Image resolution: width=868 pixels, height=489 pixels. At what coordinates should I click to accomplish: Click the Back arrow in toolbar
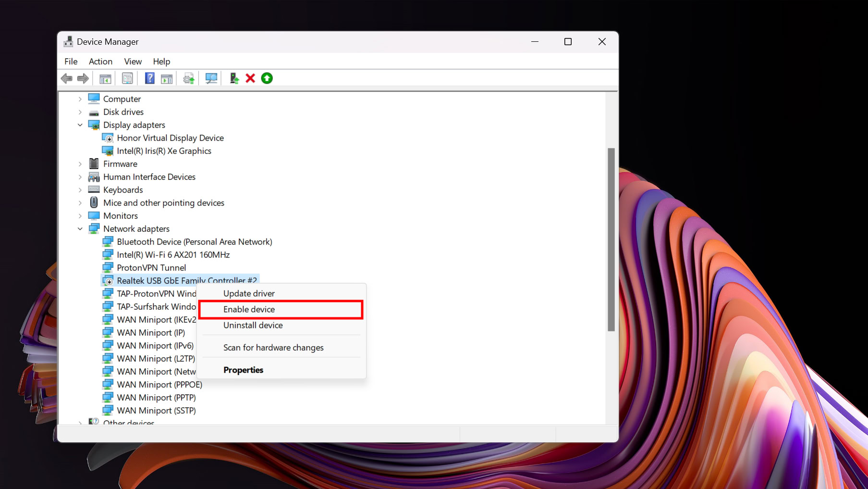[x=67, y=78]
